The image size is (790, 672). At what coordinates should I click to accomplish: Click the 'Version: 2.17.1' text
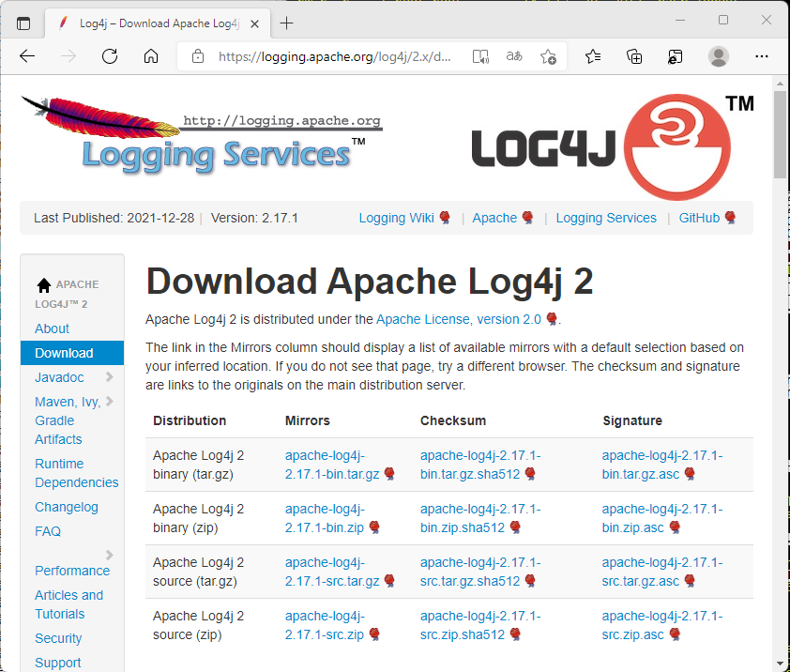click(x=254, y=218)
